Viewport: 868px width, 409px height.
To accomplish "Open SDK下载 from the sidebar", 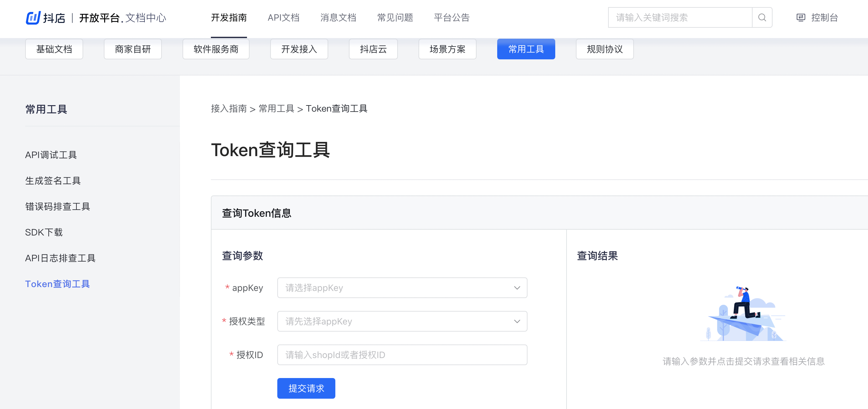I will tap(44, 232).
